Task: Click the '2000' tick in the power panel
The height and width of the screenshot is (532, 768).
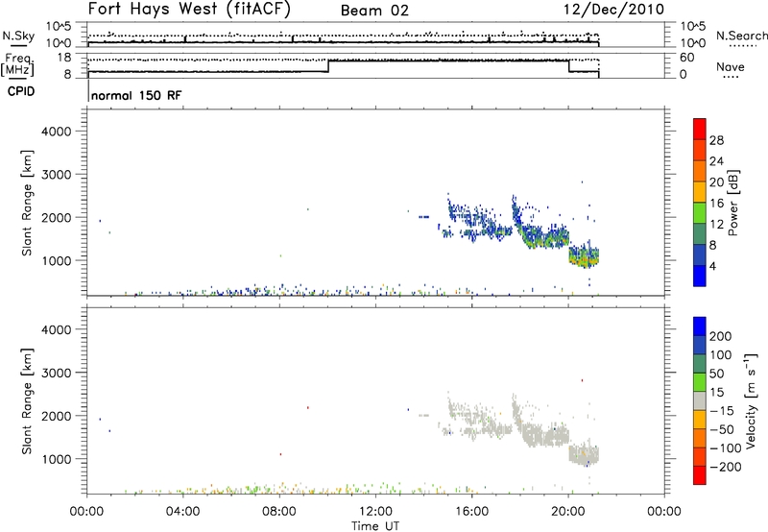Action: [57, 217]
